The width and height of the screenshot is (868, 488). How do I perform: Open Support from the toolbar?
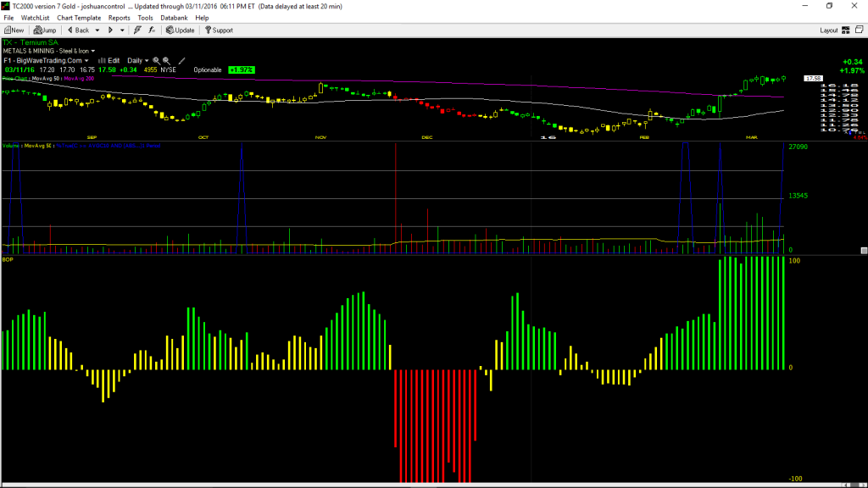220,30
